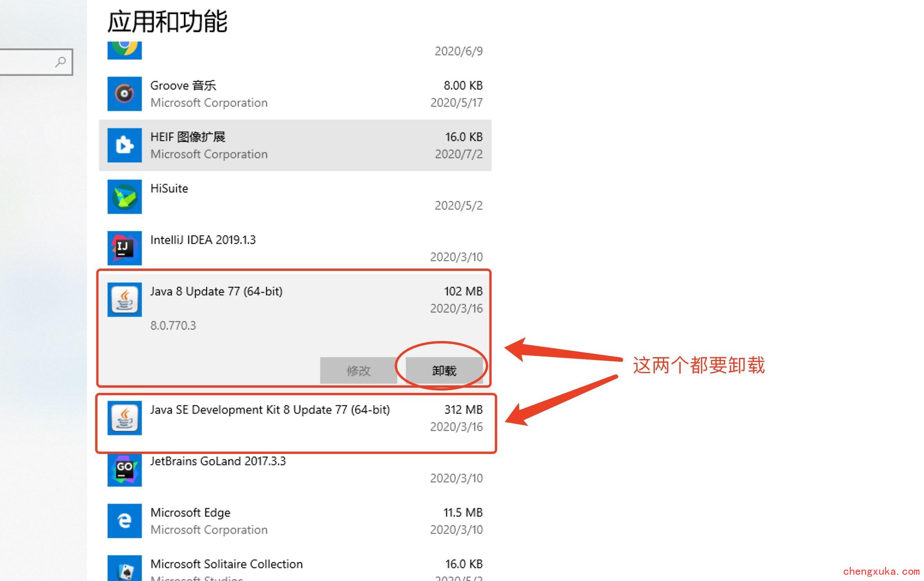Select the HiSuite app name
This screenshot has height=581, width=924.
(169, 189)
